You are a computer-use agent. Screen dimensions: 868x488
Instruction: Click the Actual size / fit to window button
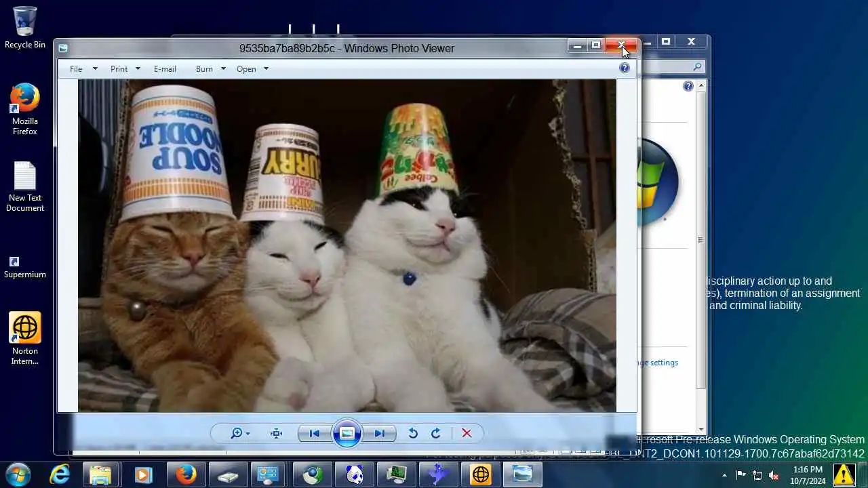[x=276, y=433]
